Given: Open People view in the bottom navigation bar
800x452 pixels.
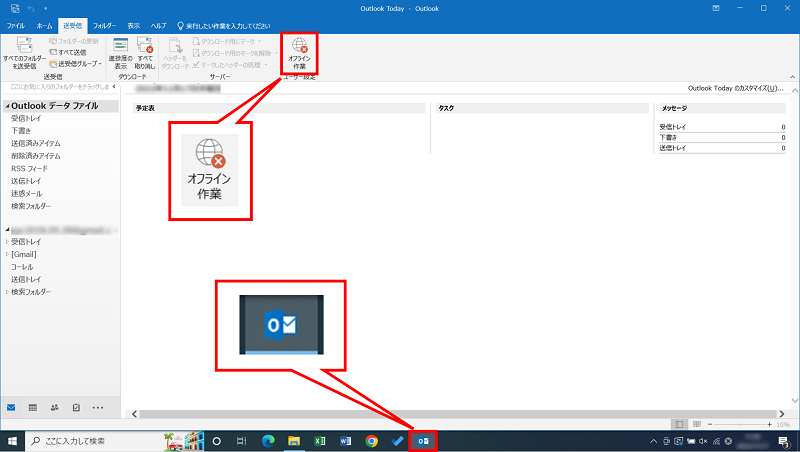Looking at the screenshot, I should pos(55,408).
